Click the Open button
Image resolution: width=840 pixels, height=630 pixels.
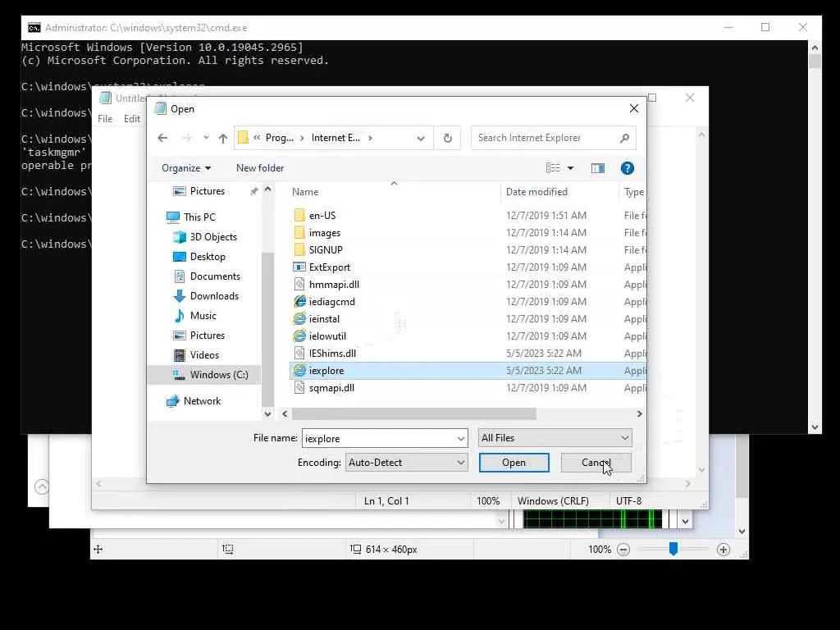tap(514, 463)
